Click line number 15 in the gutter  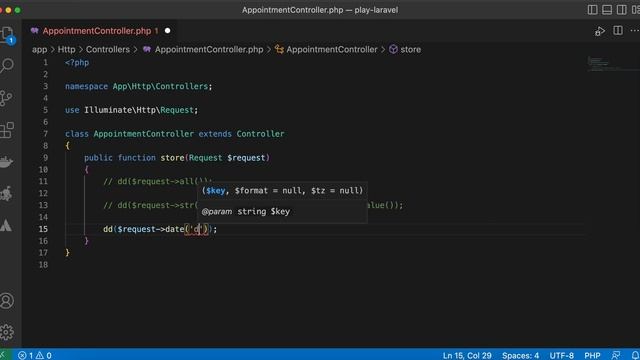pos(43,229)
